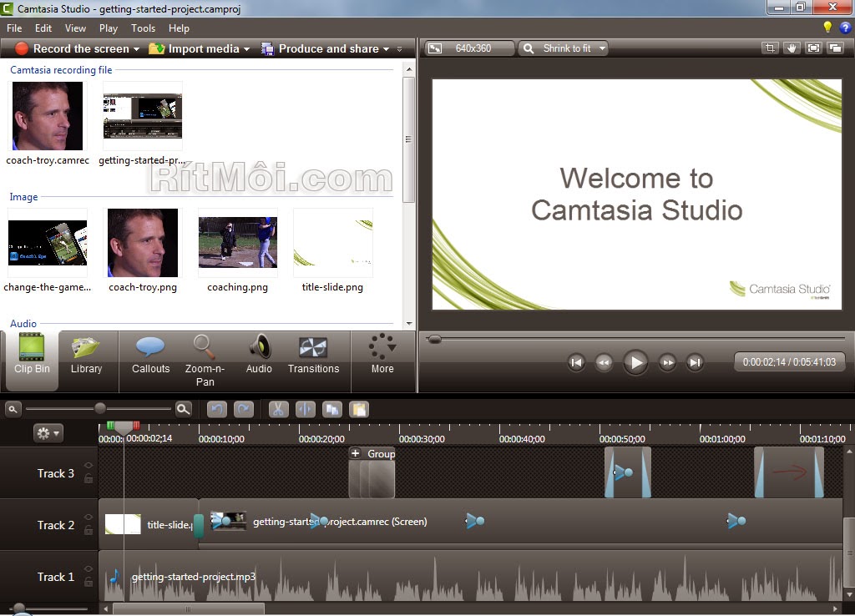
Task: Select getting-started-pr... recording thumbnail
Action: pos(142,115)
